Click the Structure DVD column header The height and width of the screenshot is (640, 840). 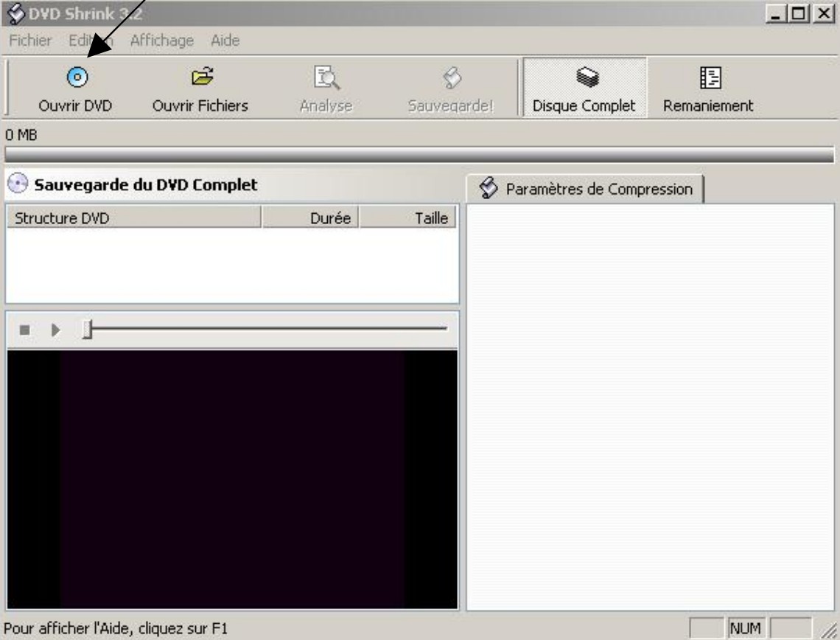pos(134,218)
